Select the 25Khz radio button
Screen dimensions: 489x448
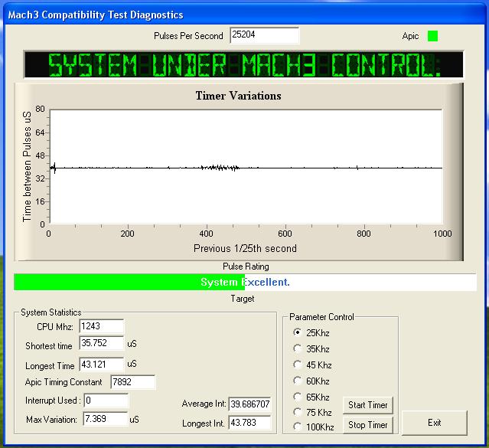tap(298, 332)
